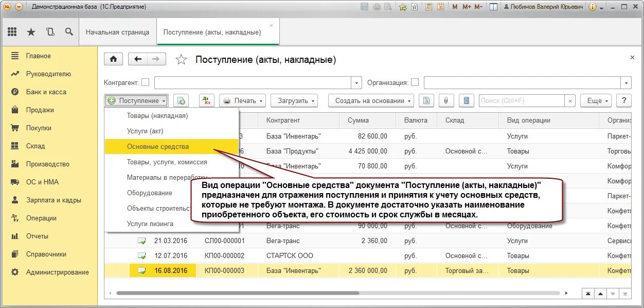Open the Покупки section
This screenshot has height=308, width=644.
49,128
